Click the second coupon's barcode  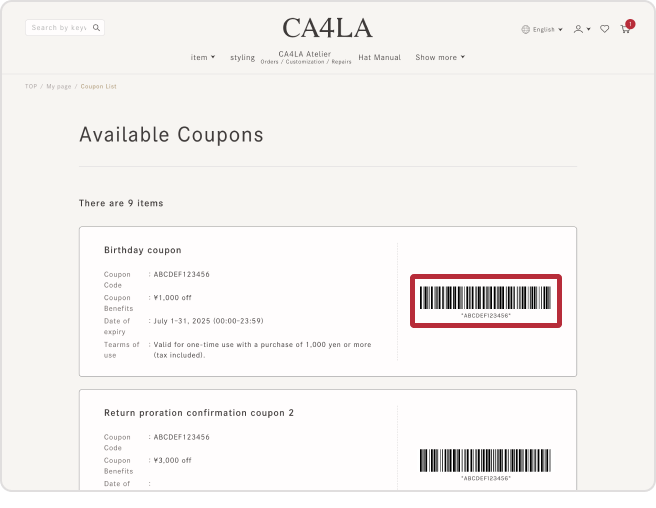(x=485, y=460)
